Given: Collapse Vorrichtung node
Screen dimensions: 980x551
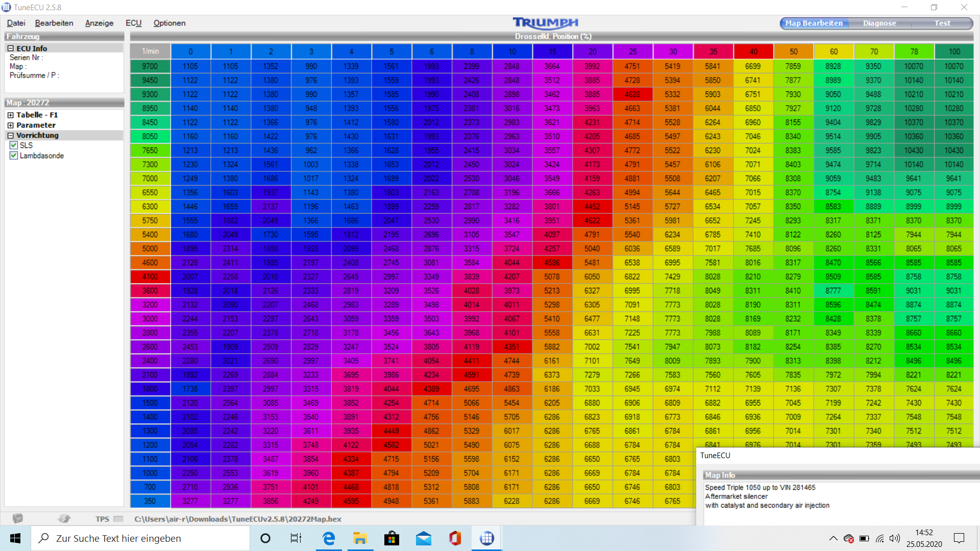Looking at the screenshot, I should tap(10, 136).
